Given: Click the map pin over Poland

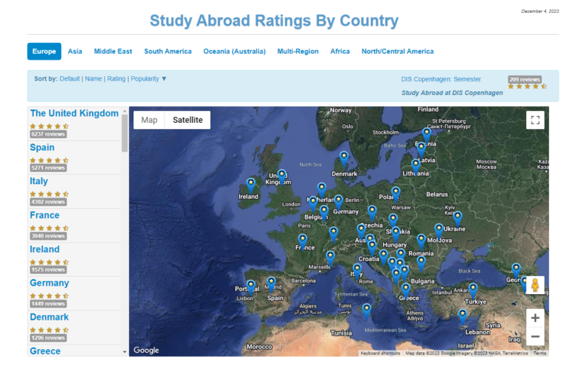Looking at the screenshot, I should click(x=396, y=194).
